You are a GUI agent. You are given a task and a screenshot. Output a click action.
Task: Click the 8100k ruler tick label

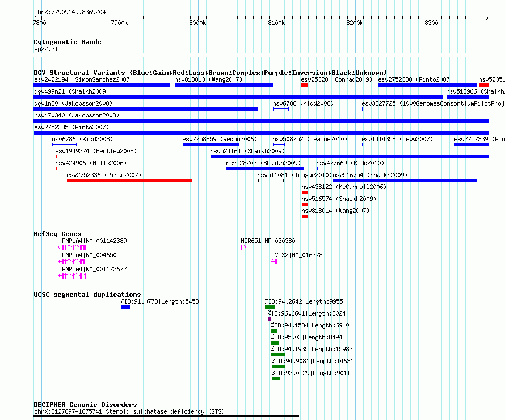point(276,23)
